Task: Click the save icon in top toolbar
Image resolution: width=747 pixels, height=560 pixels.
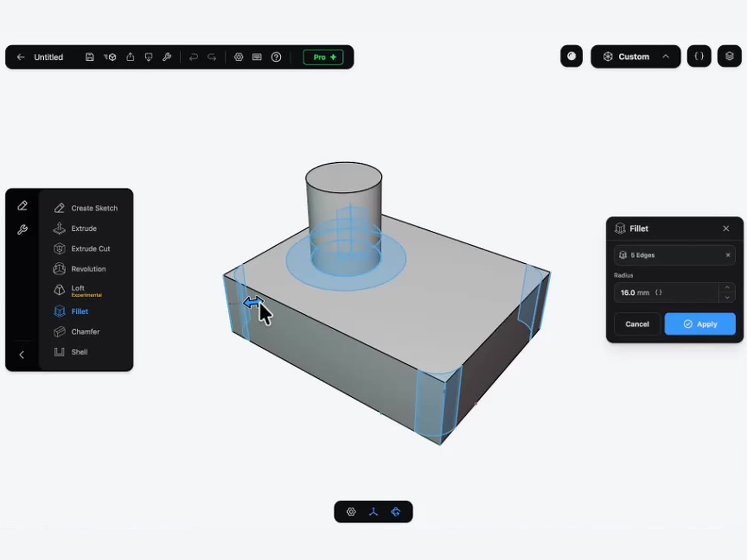Action: pos(90,57)
